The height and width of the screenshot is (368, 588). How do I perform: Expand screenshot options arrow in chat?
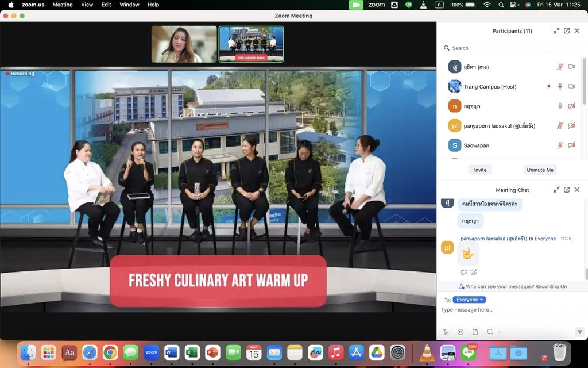[x=500, y=332]
